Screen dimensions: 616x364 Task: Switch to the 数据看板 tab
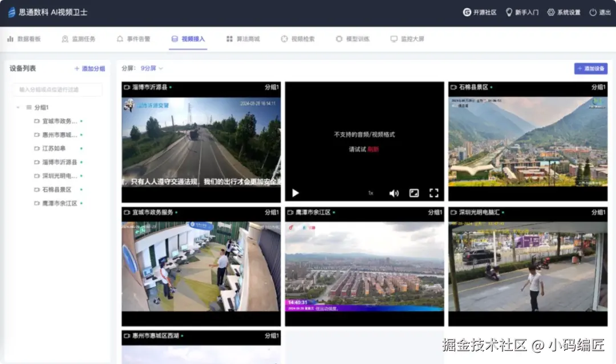24,39
